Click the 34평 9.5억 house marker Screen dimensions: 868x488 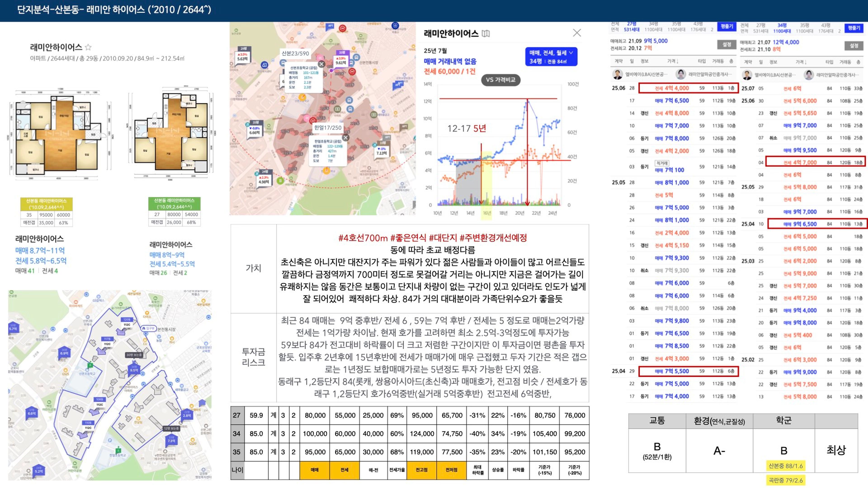pos(134,368)
